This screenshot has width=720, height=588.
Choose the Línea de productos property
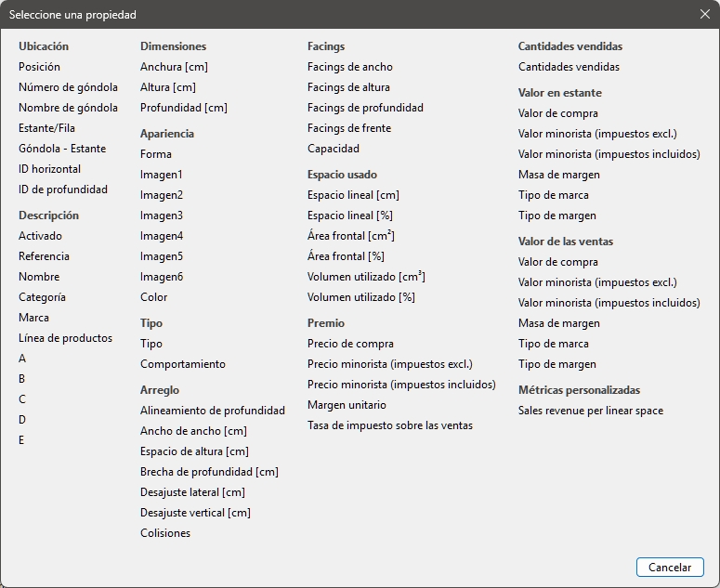pyautogui.click(x=65, y=338)
